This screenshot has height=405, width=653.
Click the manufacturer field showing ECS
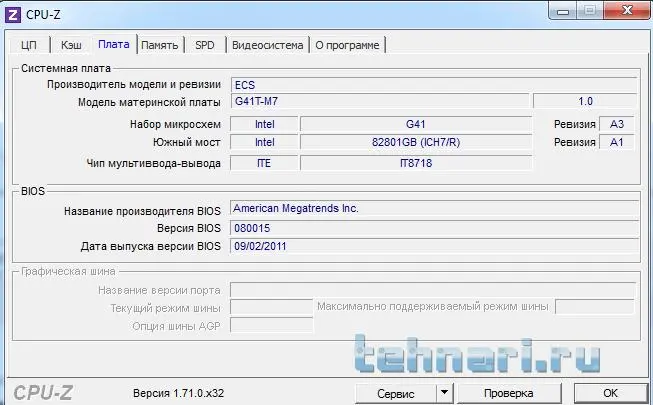coord(434,85)
